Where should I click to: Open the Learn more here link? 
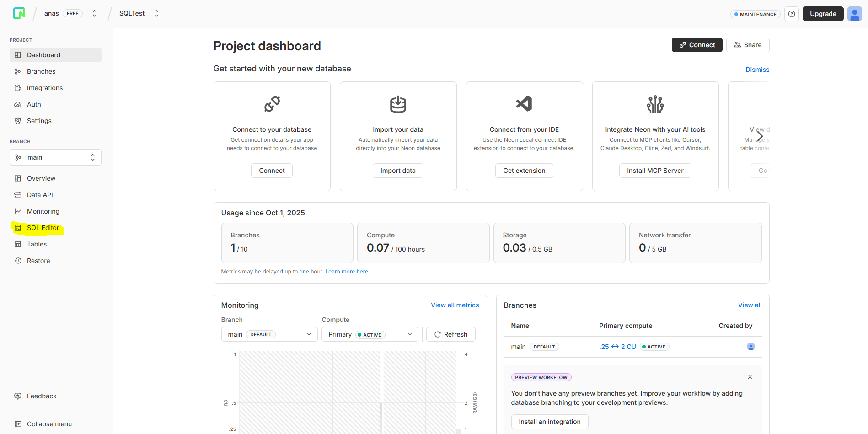click(347, 272)
